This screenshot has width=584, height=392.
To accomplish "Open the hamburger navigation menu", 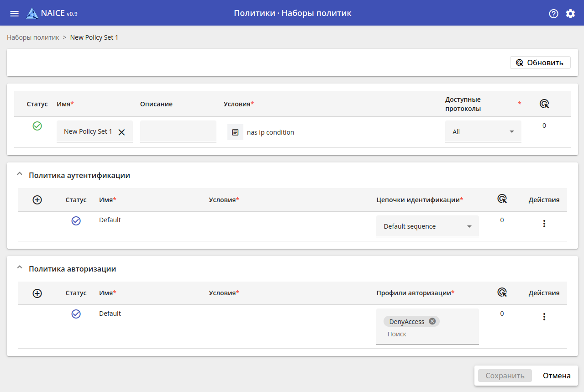I will tap(14, 13).
